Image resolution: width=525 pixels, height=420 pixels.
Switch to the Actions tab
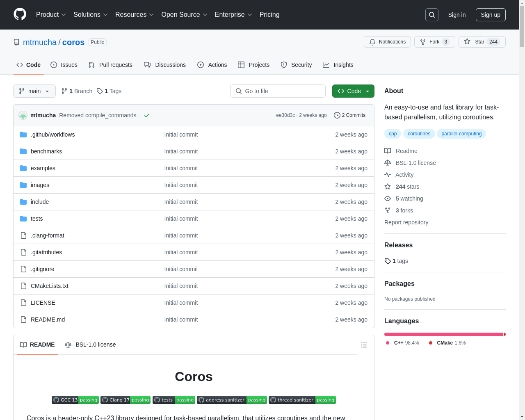[x=212, y=65]
